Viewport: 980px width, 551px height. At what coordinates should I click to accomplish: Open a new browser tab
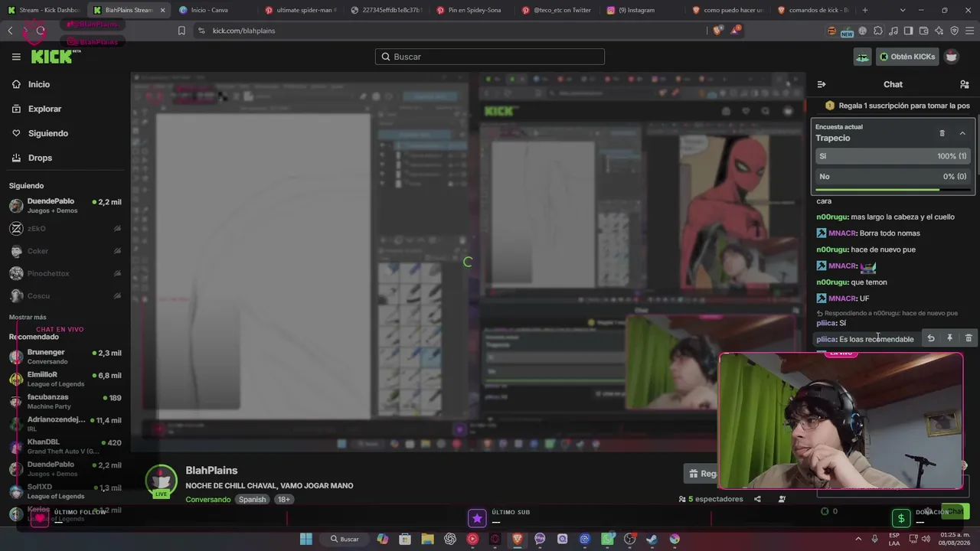tap(865, 10)
